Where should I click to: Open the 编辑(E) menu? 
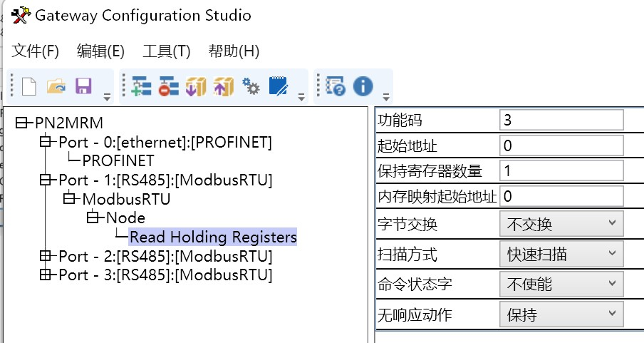tap(100, 51)
